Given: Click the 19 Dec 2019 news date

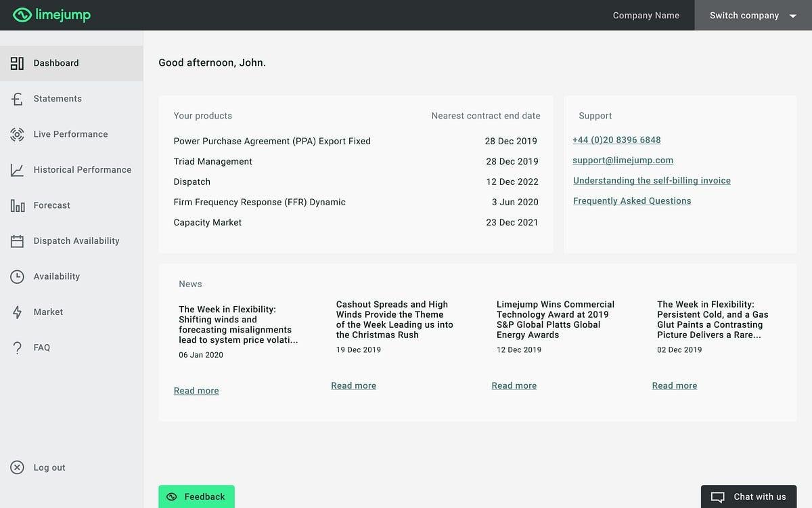Looking at the screenshot, I should coord(358,350).
